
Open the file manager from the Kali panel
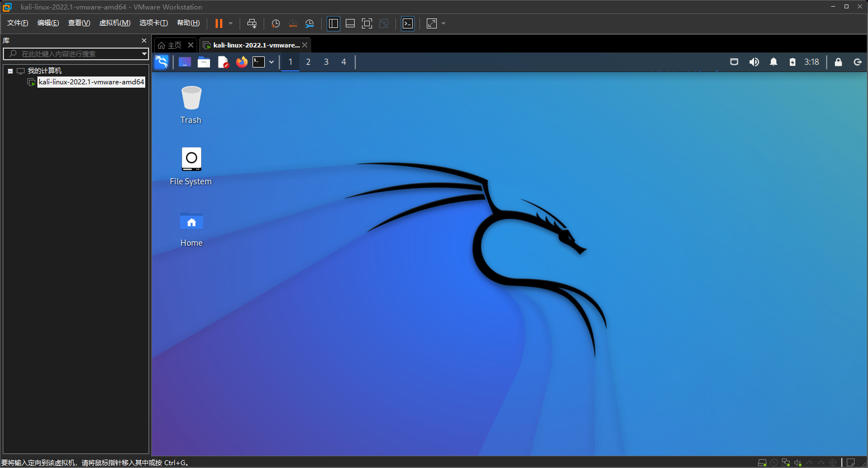click(204, 62)
